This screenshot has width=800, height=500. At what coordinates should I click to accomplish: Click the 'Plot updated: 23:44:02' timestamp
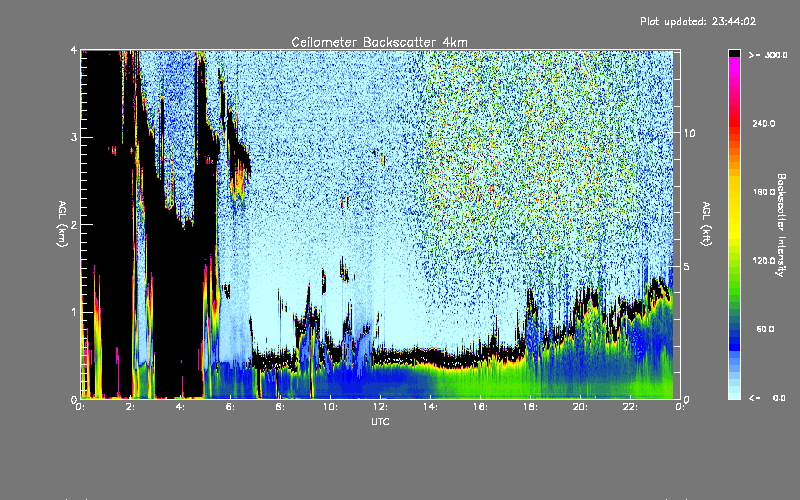point(698,21)
